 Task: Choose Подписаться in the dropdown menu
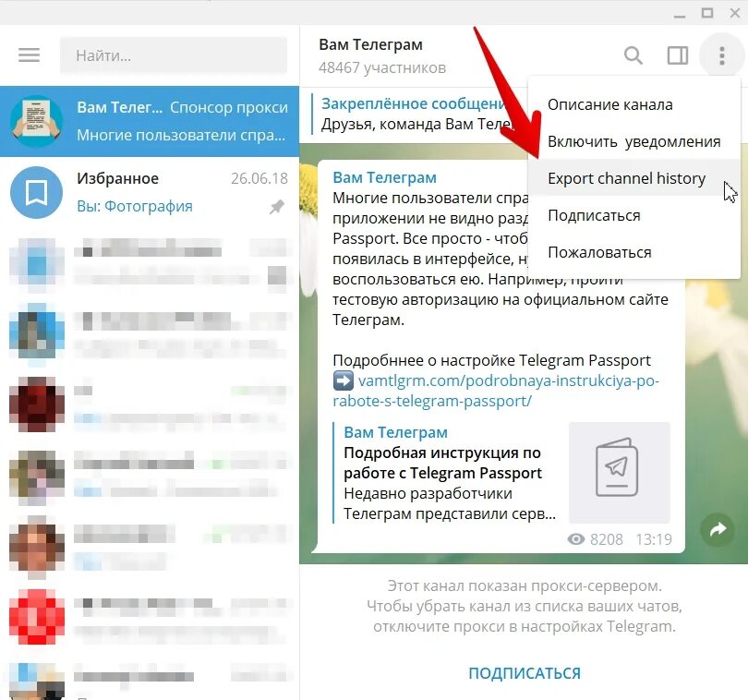[634, 215]
